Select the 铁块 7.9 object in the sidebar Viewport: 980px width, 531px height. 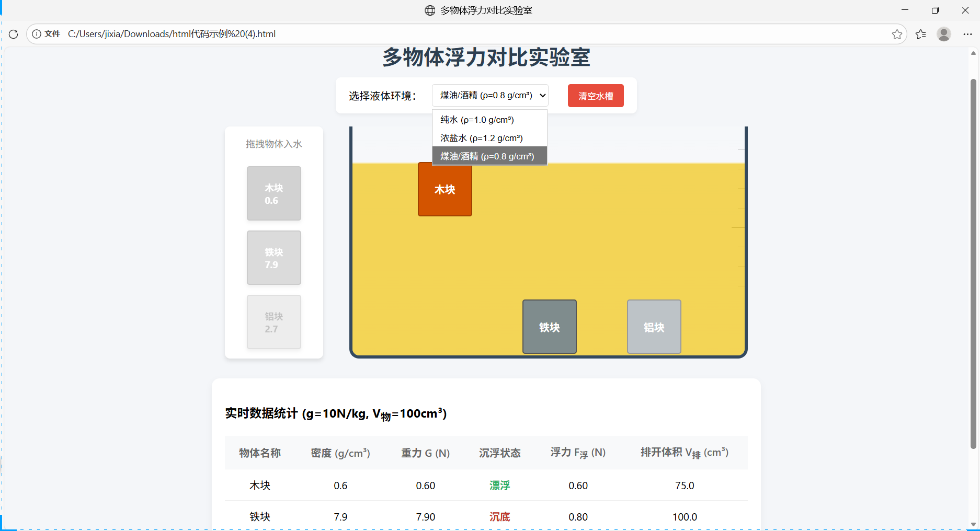tap(274, 258)
